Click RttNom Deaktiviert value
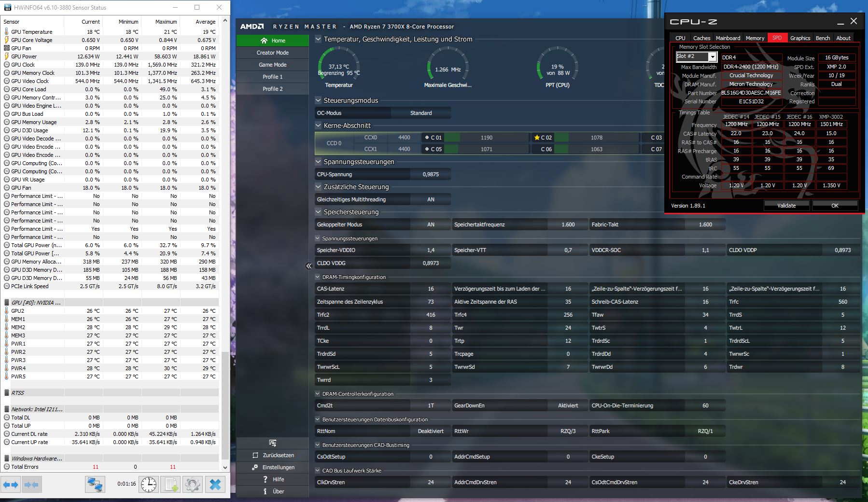Viewport: 868px width, 502px height. click(431, 431)
